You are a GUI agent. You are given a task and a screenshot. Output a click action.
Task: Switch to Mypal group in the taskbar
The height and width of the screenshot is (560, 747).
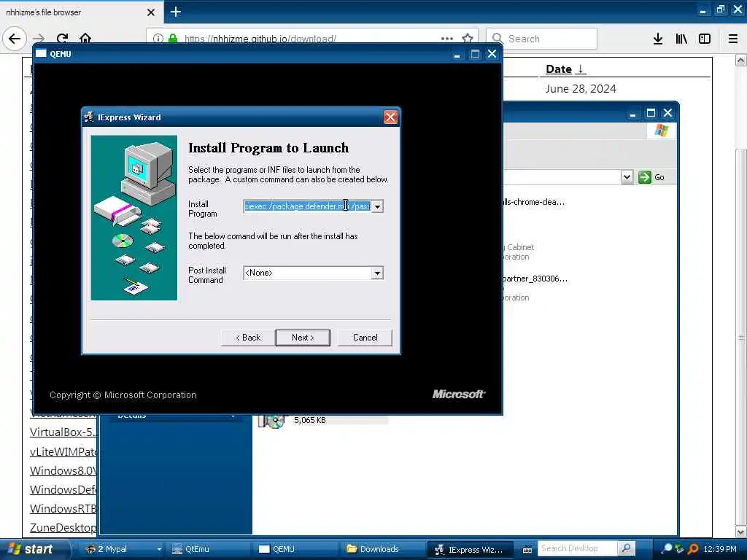tap(123, 549)
